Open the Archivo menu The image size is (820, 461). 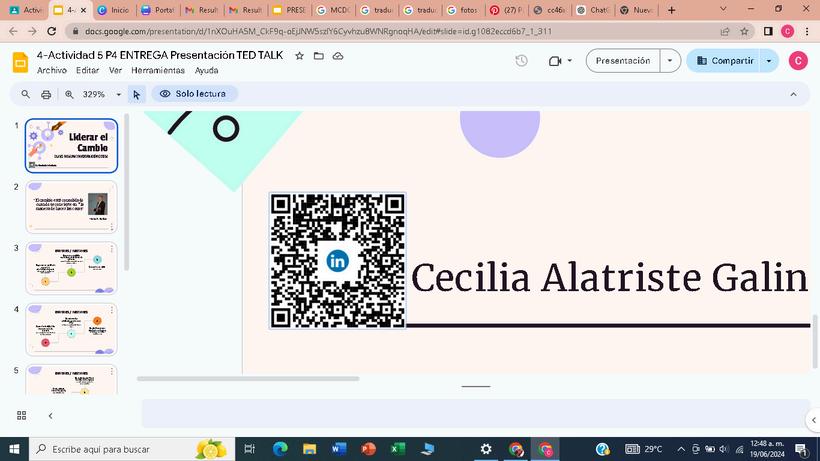click(52, 70)
